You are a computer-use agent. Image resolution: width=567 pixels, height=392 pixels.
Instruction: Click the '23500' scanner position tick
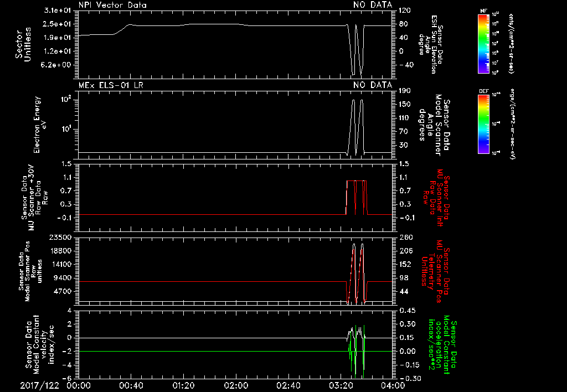coord(60,237)
